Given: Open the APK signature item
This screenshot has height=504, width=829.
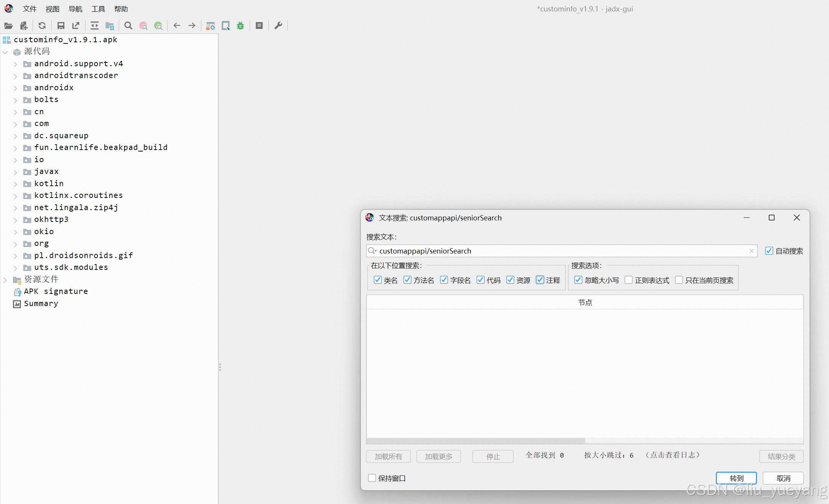Looking at the screenshot, I should click(x=51, y=292).
